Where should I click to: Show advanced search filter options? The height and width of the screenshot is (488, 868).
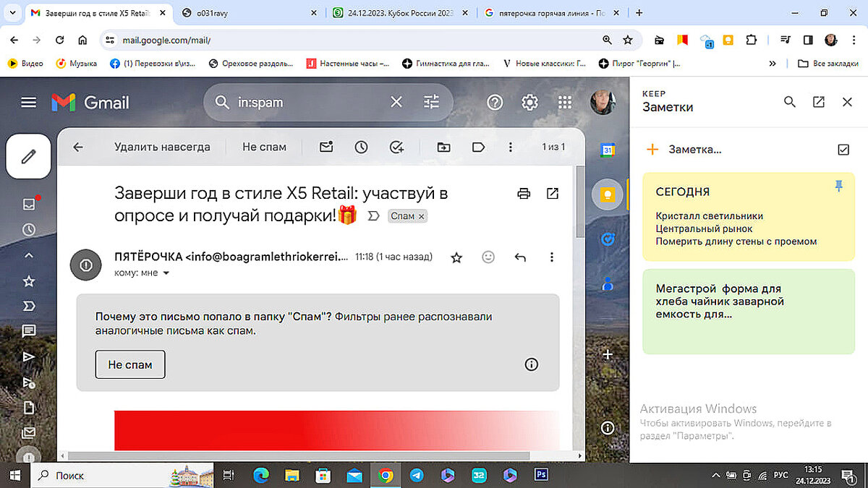[x=432, y=102]
